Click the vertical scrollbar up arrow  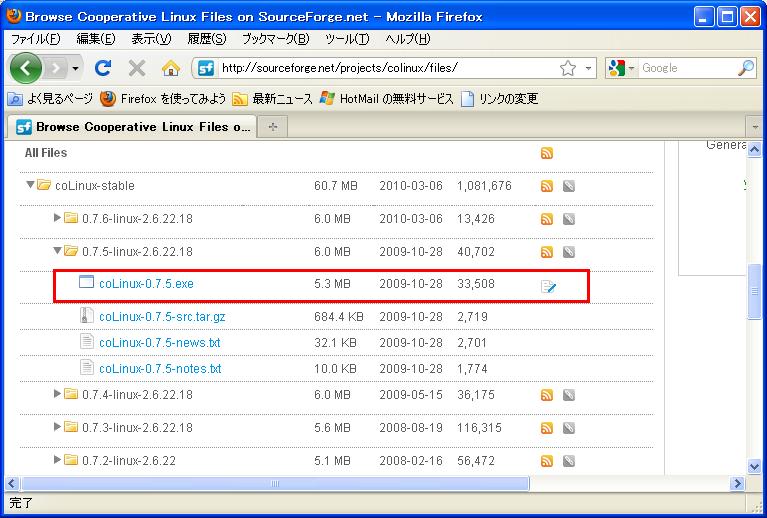(x=754, y=150)
